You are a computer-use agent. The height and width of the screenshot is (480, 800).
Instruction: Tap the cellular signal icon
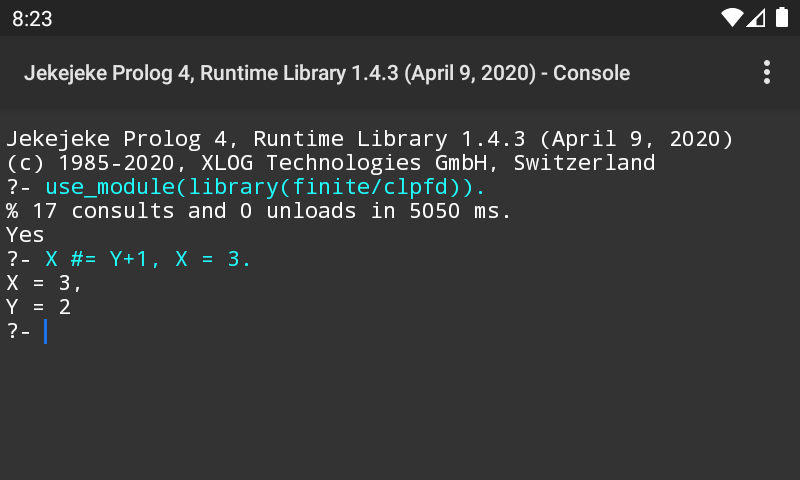756,18
